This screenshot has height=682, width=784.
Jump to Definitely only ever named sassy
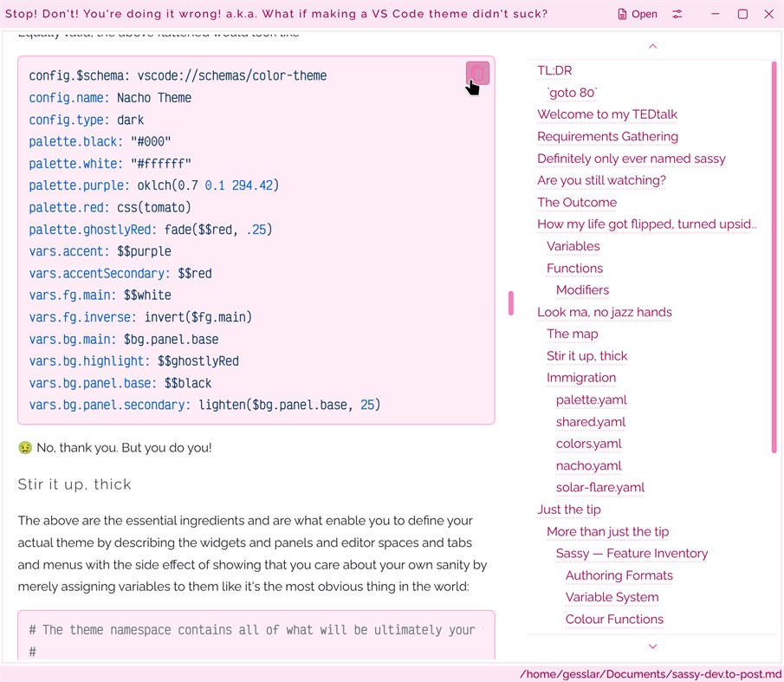point(631,159)
